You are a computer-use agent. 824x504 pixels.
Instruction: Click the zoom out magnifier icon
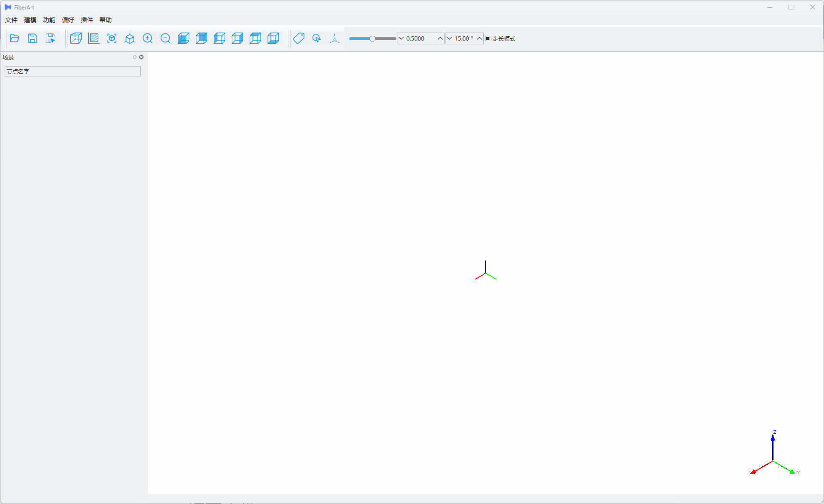[166, 39]
